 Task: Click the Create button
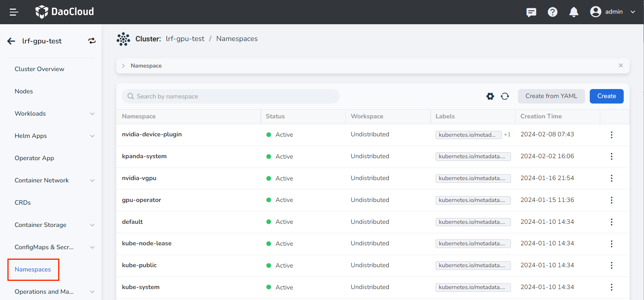coord(606,96)
